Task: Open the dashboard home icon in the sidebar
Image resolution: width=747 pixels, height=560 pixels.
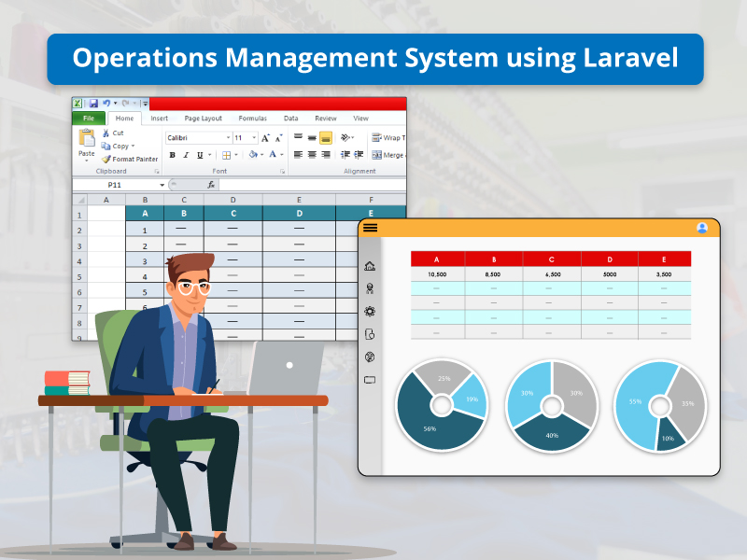Action: (x=369, y=266)
